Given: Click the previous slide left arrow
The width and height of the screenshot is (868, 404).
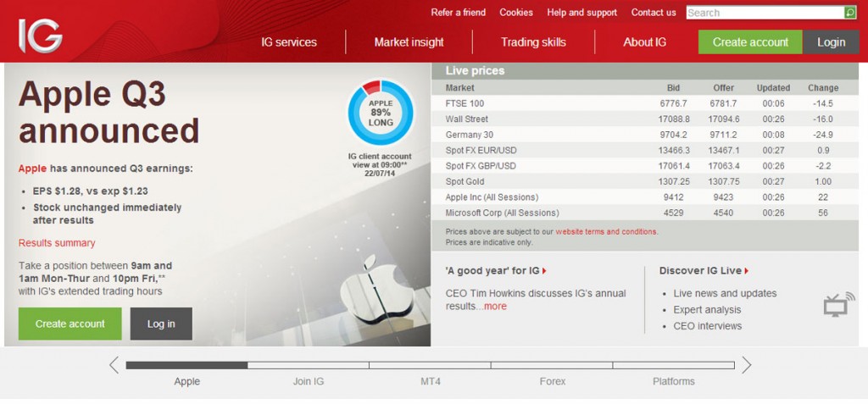Looking at the screenshot, I should pos(114,365).
